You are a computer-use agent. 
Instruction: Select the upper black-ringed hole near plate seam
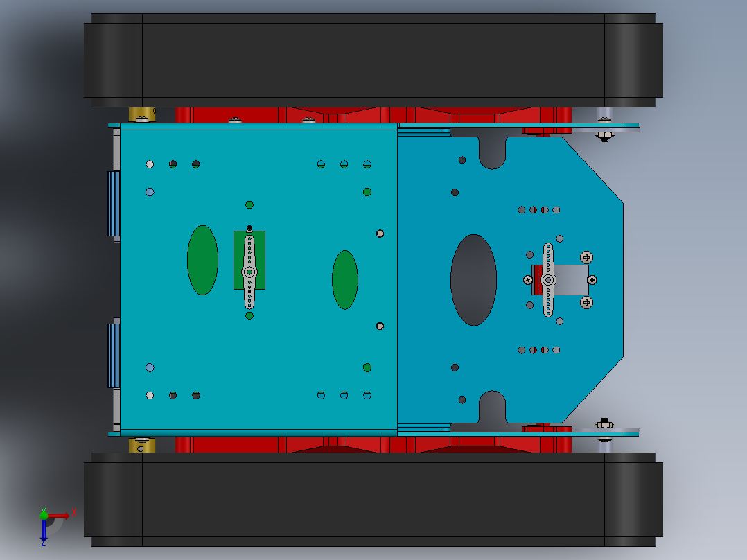coord(380,234)
